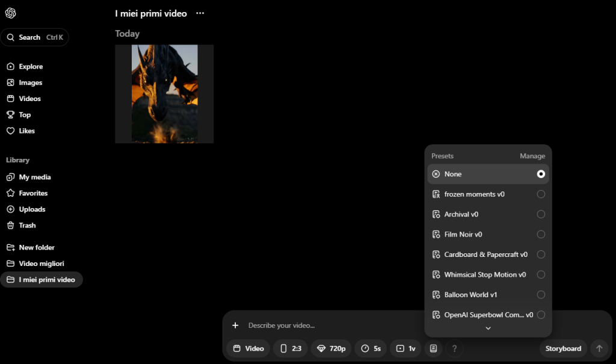Submit prompt with the up arrow icon
The image size is (616, 364).
[x=599, y=348]
